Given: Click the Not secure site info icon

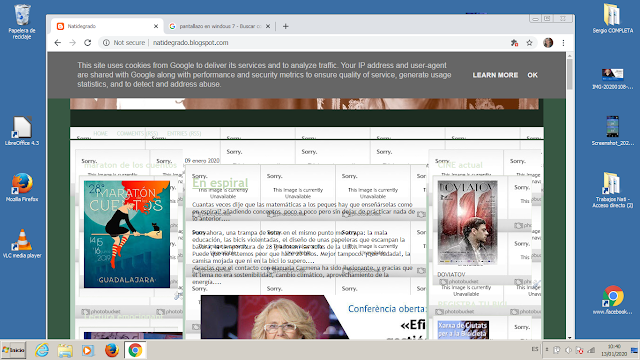Looking at the screenshot, I should [x=106, y=42].
